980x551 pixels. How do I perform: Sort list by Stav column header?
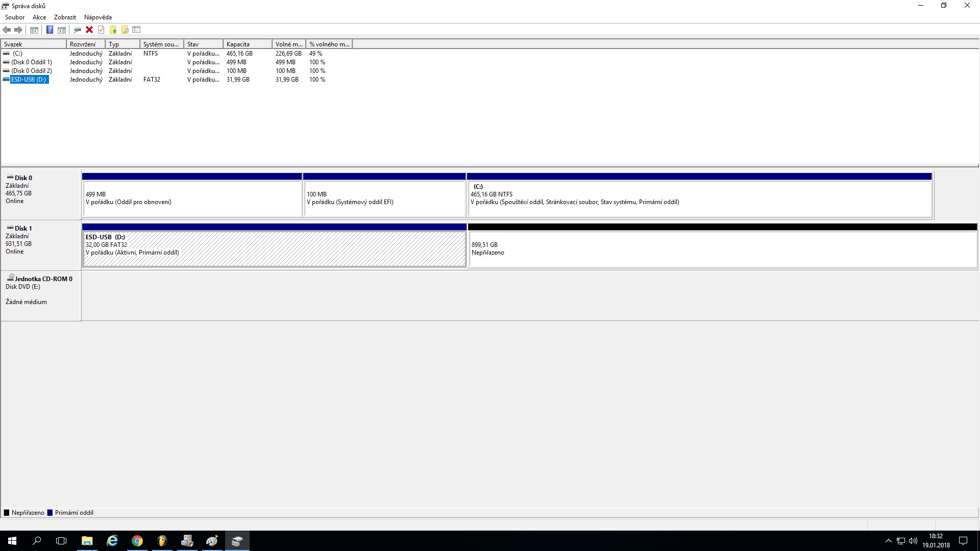(203, 44)
